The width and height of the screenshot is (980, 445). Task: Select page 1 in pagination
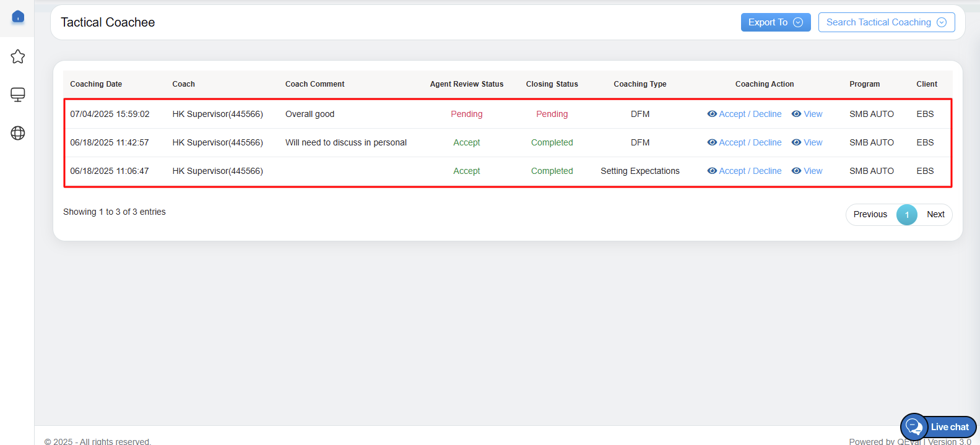coord(906,215)
